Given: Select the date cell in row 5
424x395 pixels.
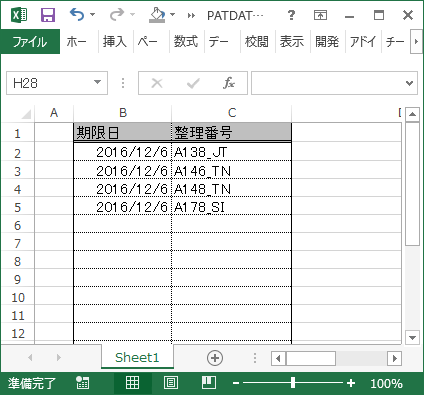Looking at the screenshot, I should (123, 207).
